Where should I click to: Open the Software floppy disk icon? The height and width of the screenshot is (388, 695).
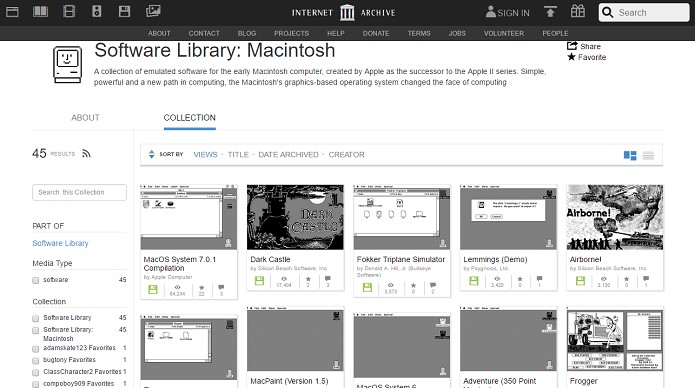(125, 11)
